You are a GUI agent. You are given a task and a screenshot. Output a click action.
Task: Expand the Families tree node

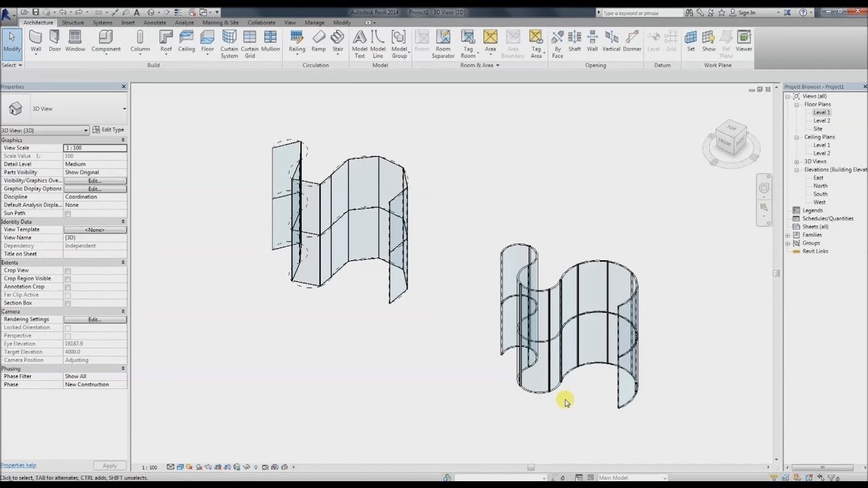click(788, 235)
